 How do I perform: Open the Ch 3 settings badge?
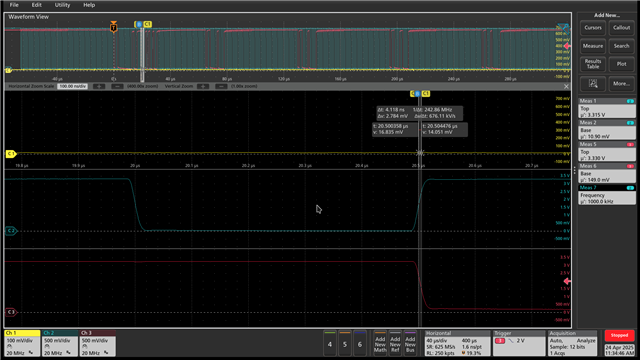97,343
